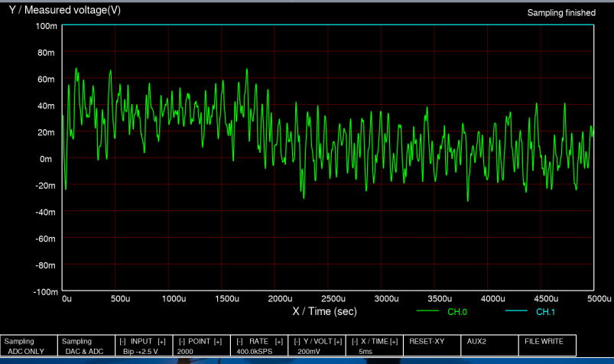Click the '60m' Y-axis label

pyautogui.click(x=46, y=80)
